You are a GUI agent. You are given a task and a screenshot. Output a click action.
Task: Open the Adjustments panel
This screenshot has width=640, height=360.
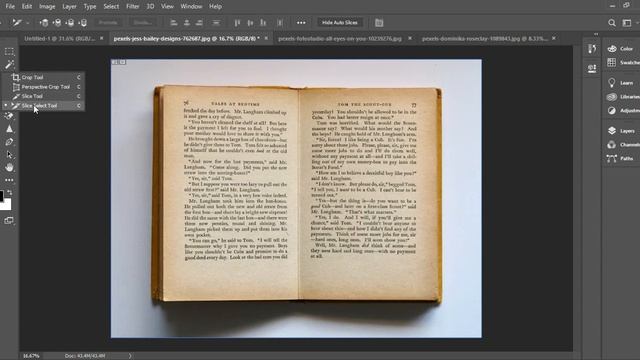pyautogui.click(x=622, y=111)
